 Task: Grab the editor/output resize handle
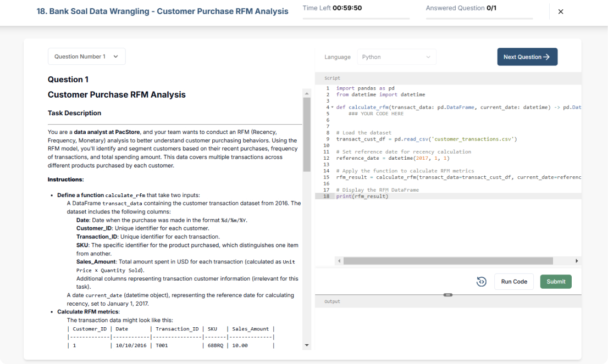coord(448,295)
